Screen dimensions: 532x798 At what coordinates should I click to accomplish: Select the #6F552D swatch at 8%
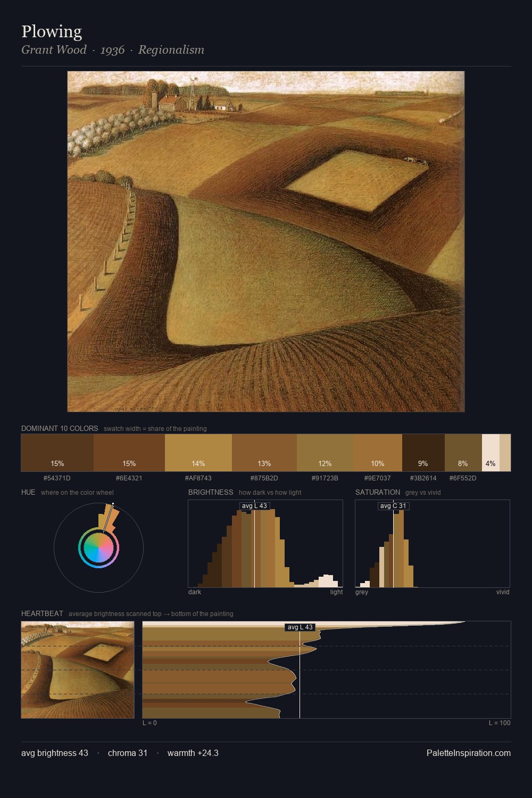463,453
